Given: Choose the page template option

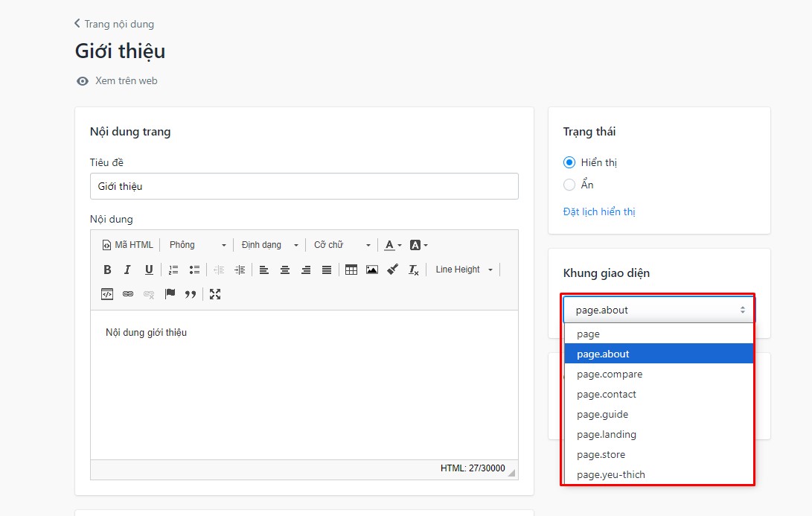Looking at the screenshot, I should click(x=658, y=334).
